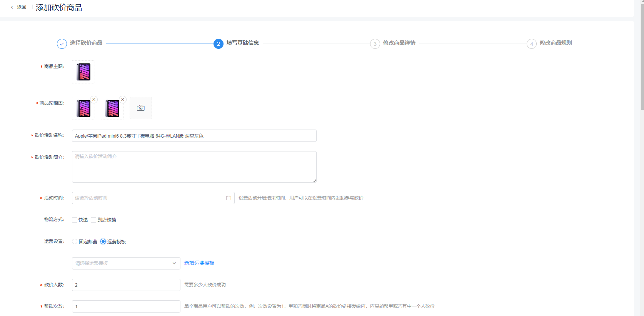The image size is (644, 316).
Task: Click the 返回 back link
Action: click(22, 7)
